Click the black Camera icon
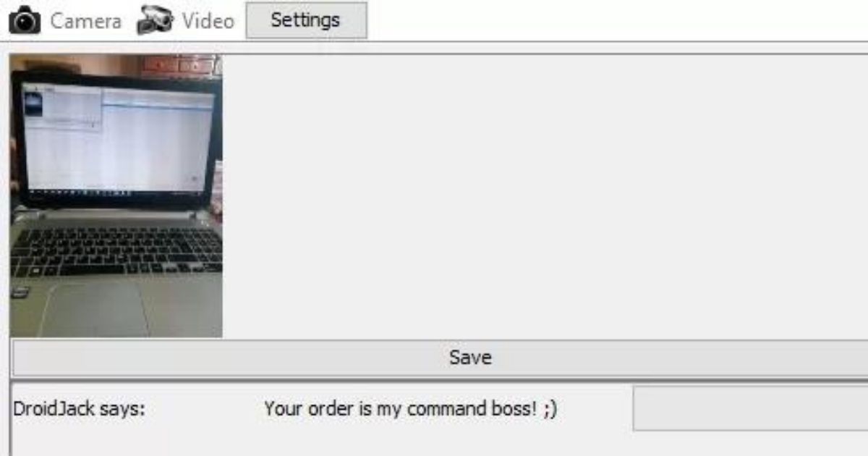The image size is (868, 456). pos(25,20)
